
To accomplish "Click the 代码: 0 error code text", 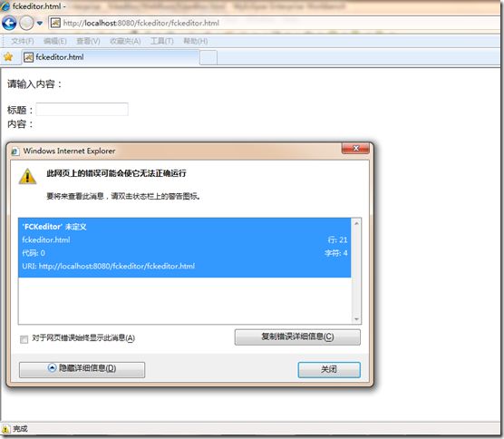I will click(x=34, y=253).
